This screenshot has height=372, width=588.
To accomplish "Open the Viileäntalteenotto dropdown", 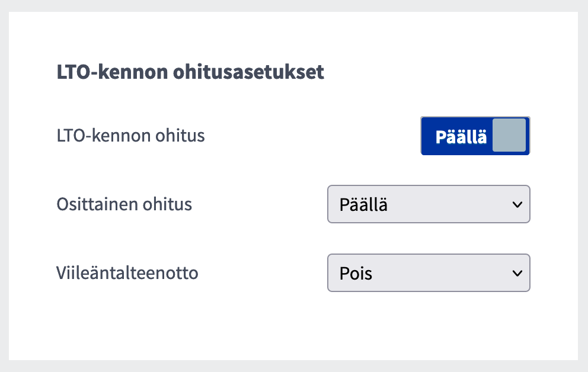I will pyautogui.click(x=428, y=273).
